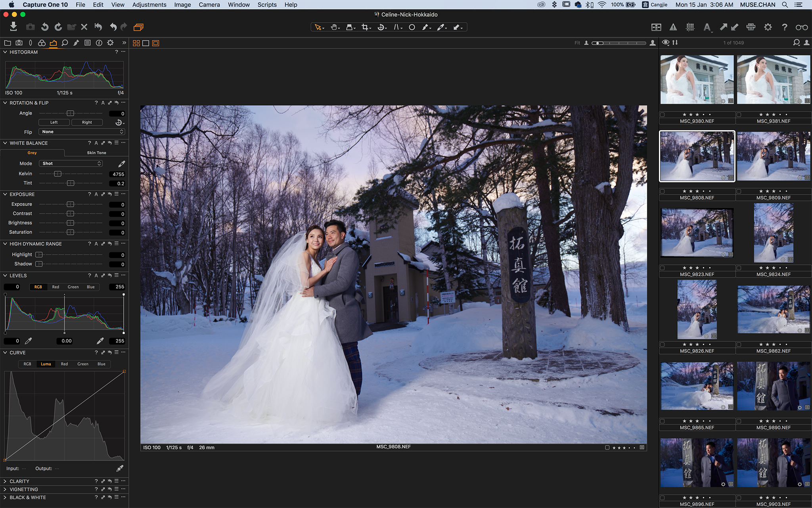Screen dimensions: 812x508
Task: Expand the Clarity panel
Action: (x=5, y=481)
